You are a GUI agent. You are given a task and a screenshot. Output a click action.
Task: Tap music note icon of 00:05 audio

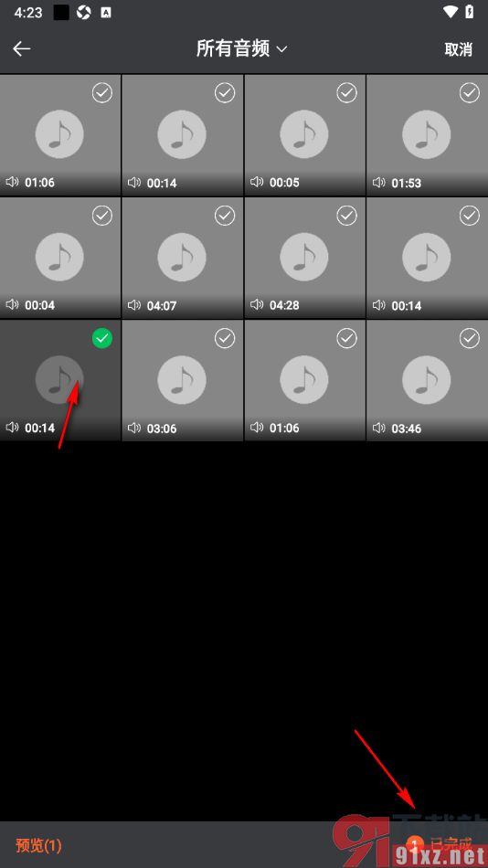pos(304,134)
